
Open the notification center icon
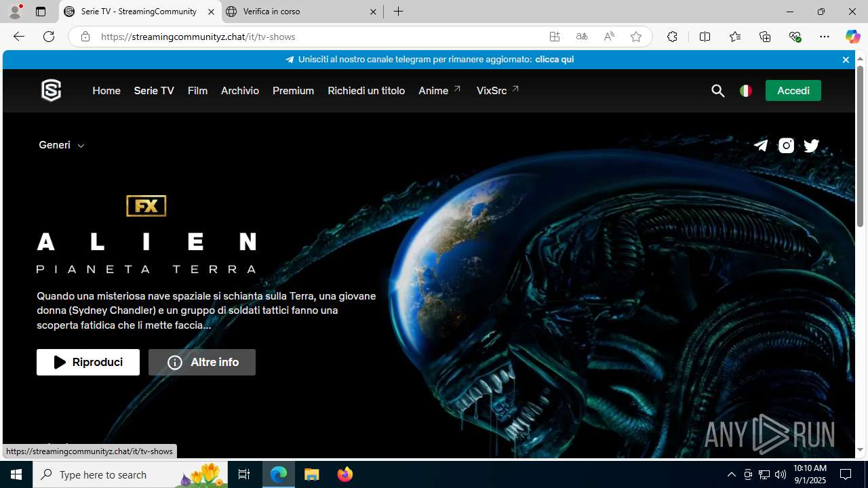click(846, 474)
